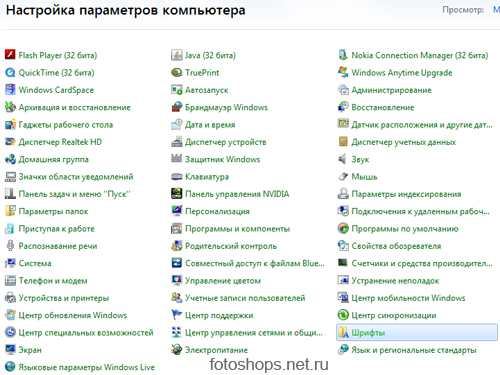This screenshot has width=500, height=375.
Task: Open Подключения к удаленным рабочим столам
Action: point(420,211)
